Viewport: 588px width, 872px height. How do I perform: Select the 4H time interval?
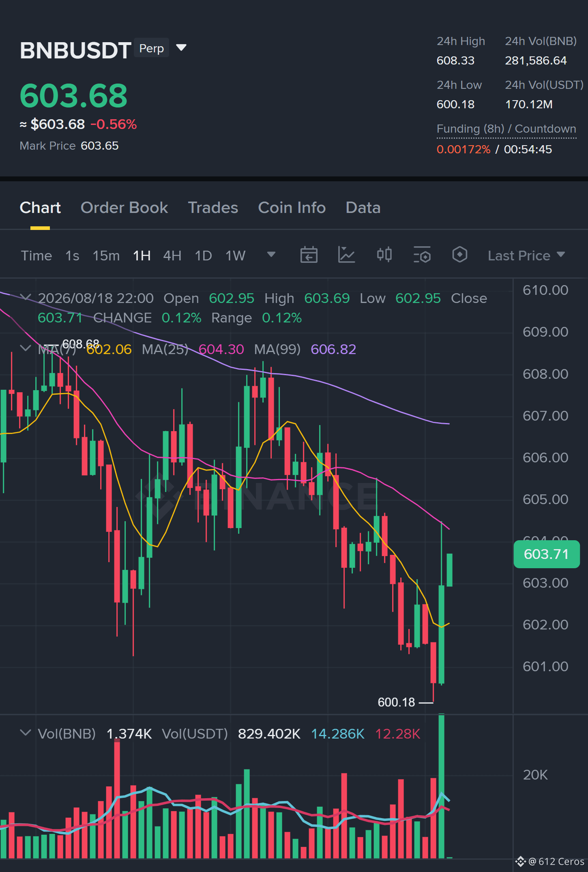coord(172,256)
